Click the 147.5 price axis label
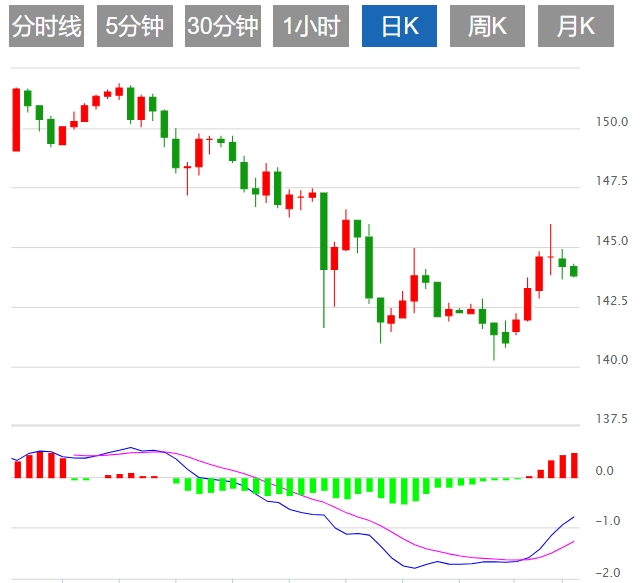The width and height of the screenshot is (640, 583). coord(611,182)
